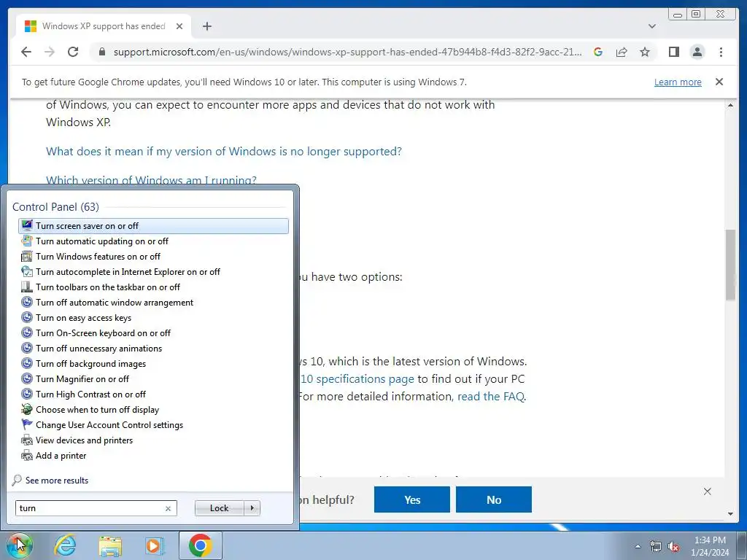Click the Learn more link

pyautogui.click(x=678, y=82)
